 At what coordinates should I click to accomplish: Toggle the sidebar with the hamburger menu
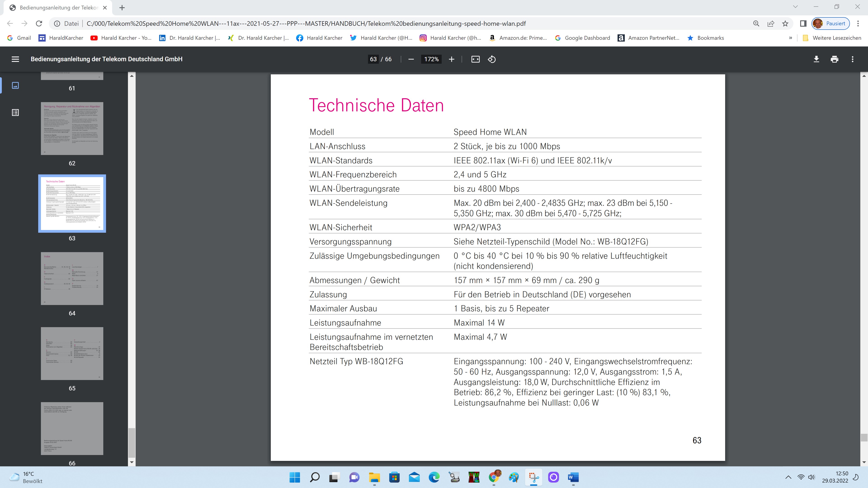pos(15,59)
